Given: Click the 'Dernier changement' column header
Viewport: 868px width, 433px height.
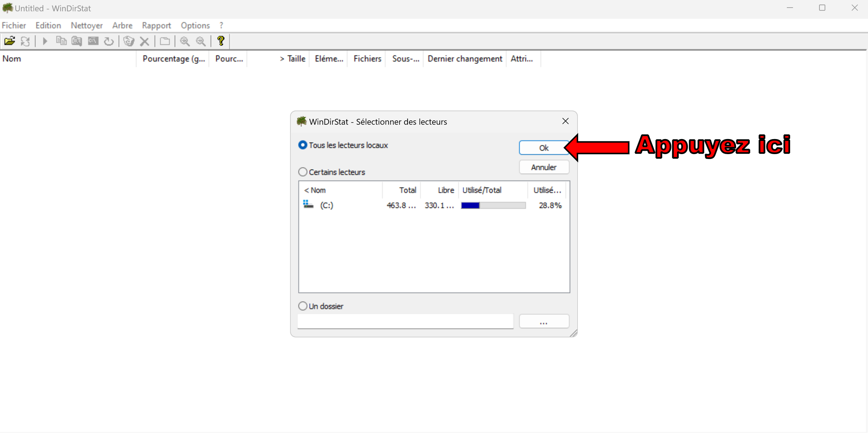Looking at the screenshot, I should point(465,59).
